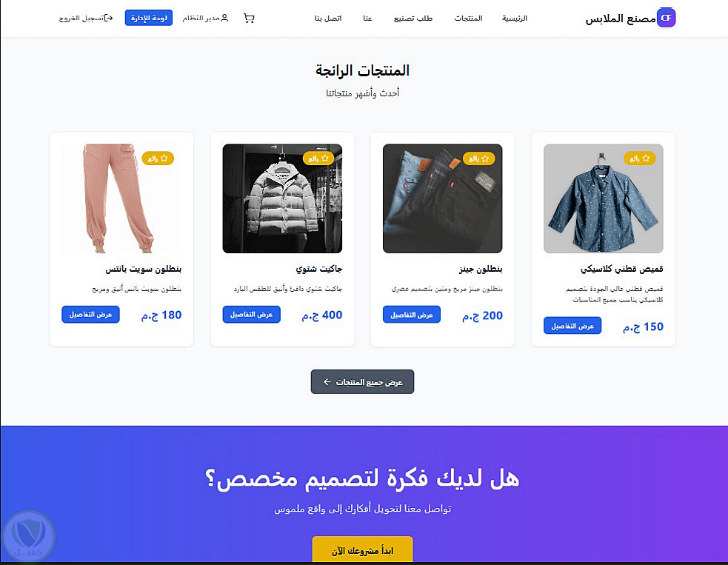Open the winter jacket product image

282,198
